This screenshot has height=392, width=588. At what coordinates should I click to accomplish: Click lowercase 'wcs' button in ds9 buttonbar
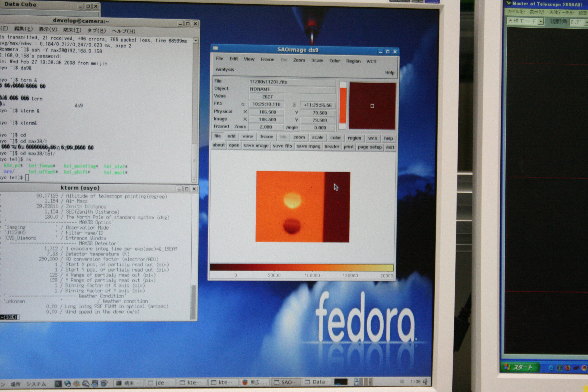pos(372,138)
